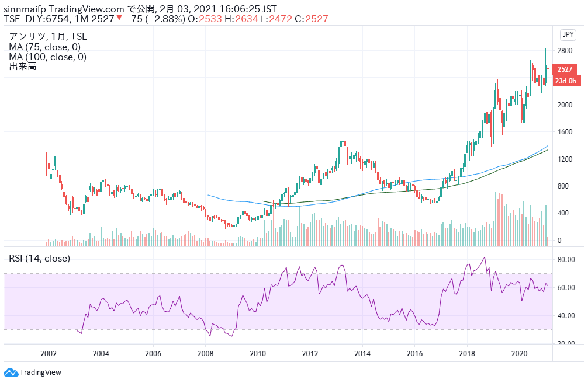Click the 800 price axis label
The height and width of the screenshot is (383, 588).
tap(563, 186)
